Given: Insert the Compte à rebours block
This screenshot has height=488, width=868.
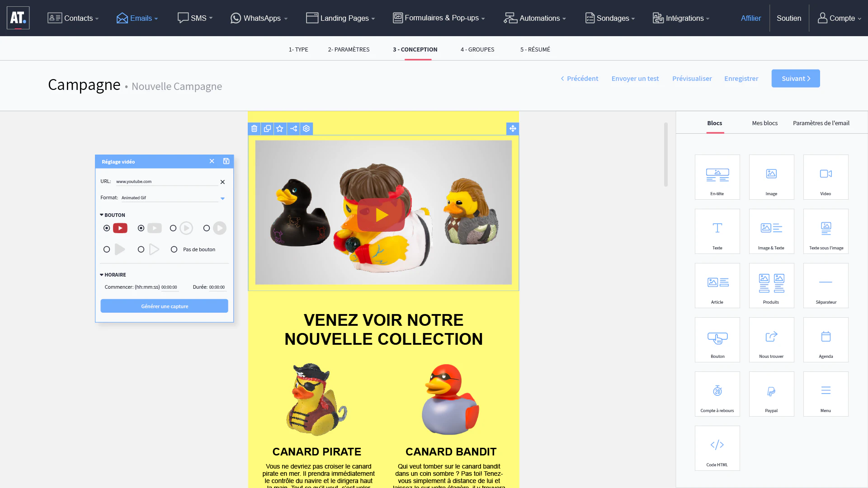Looking at the screenshot, I should point(717,394).
